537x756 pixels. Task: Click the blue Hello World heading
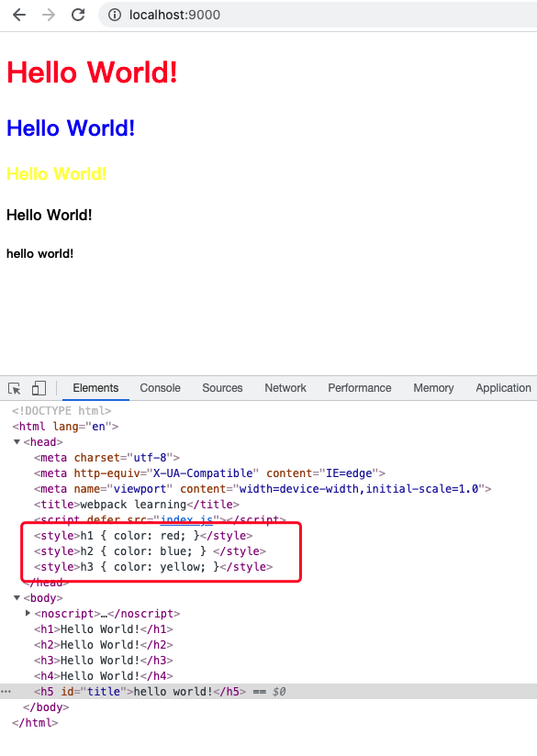pyautogui.click(x=71, y=128)
